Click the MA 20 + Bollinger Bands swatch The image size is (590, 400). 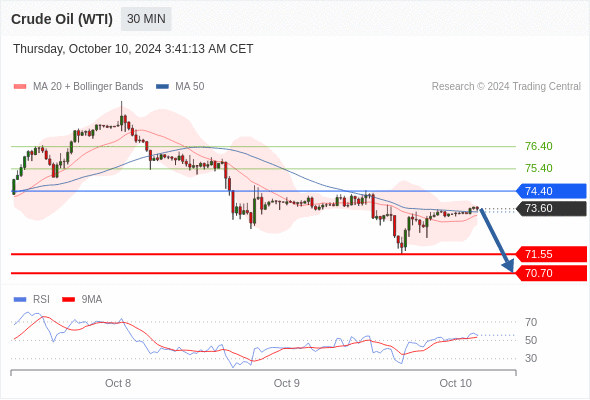(20, 87)
